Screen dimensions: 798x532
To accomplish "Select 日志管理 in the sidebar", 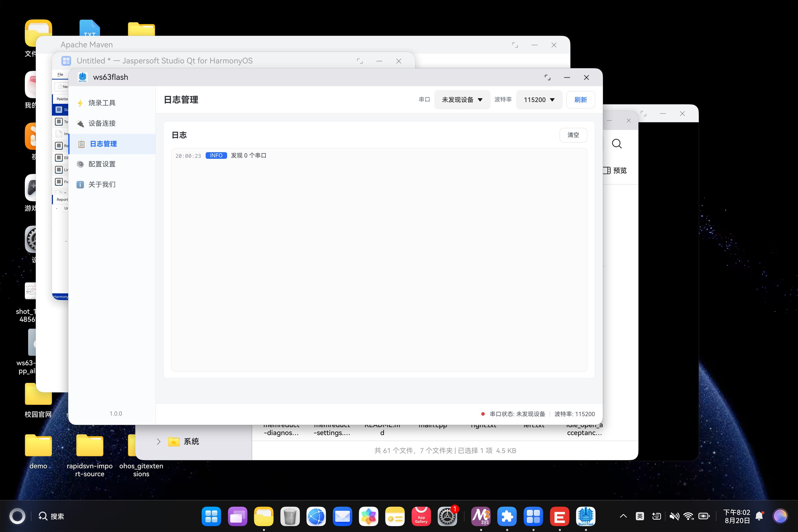I will click(112, 144).
